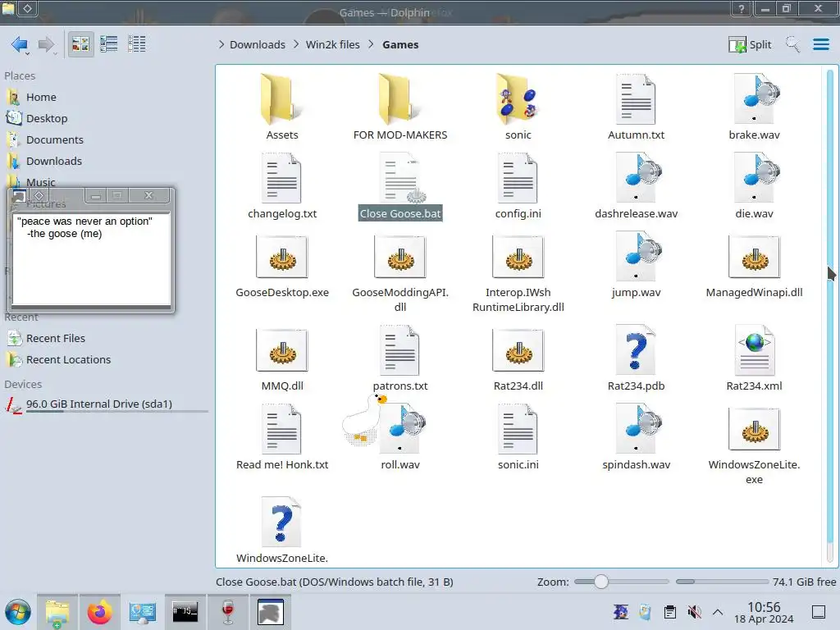Select Rat234.pdb file
The height and width of the screenshot is (630, 840).
636,358
